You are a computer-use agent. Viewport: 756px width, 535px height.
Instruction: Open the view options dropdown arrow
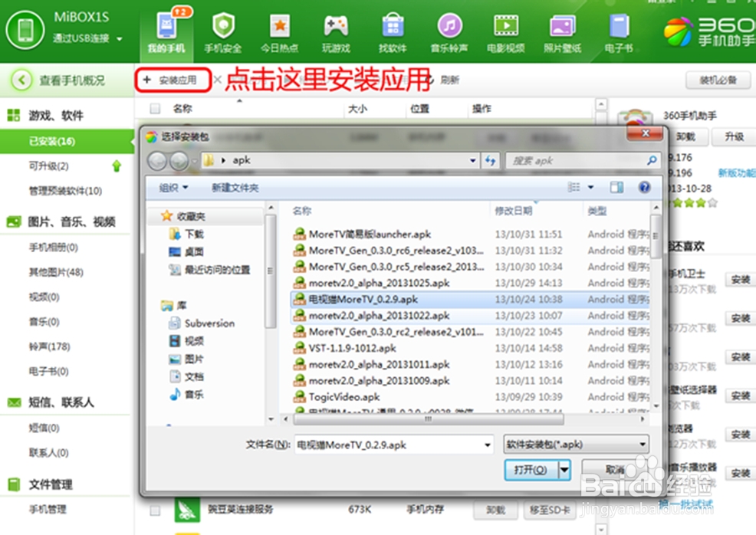pos(590,188)
